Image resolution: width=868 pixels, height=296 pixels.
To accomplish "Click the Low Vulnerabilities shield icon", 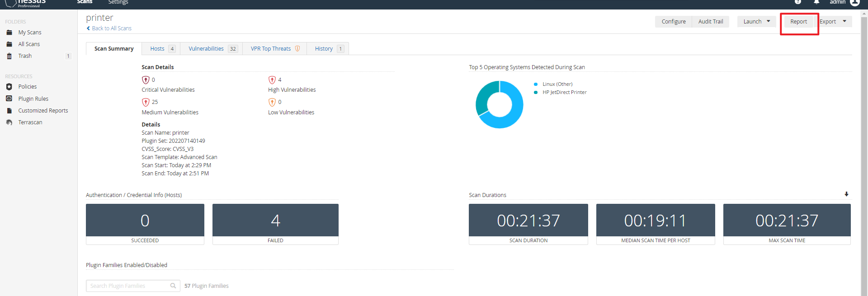I will 272,102.
